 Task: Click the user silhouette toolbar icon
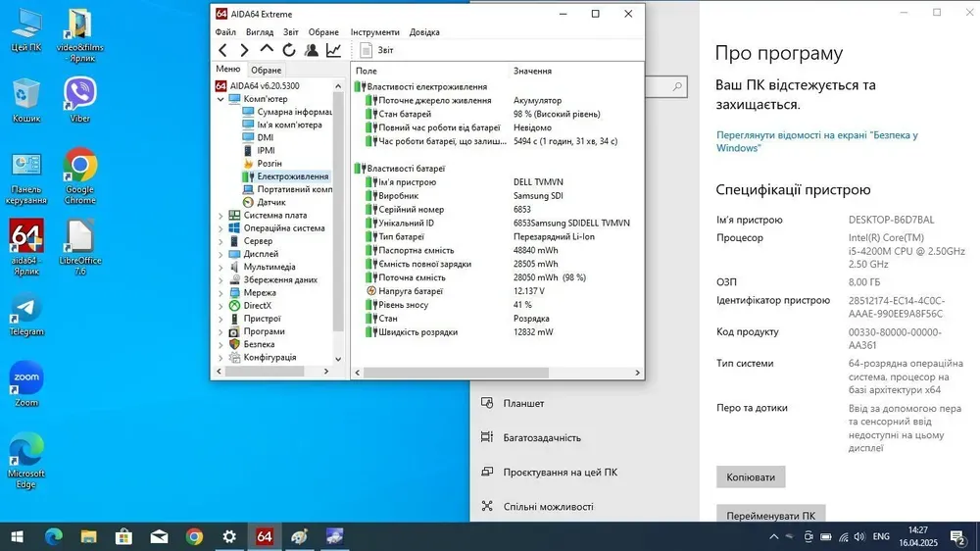pyautogui.click(x=312, y=50)
